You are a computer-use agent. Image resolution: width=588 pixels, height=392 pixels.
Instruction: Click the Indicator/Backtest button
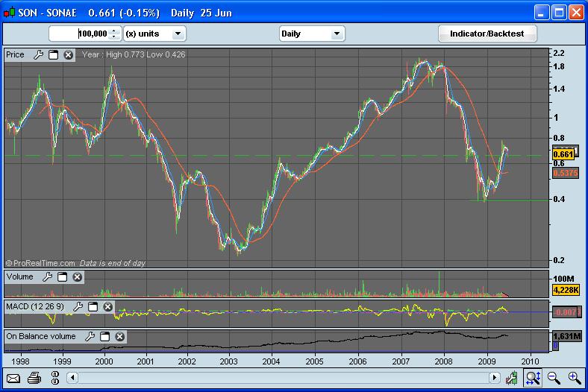tap(487, 34)
